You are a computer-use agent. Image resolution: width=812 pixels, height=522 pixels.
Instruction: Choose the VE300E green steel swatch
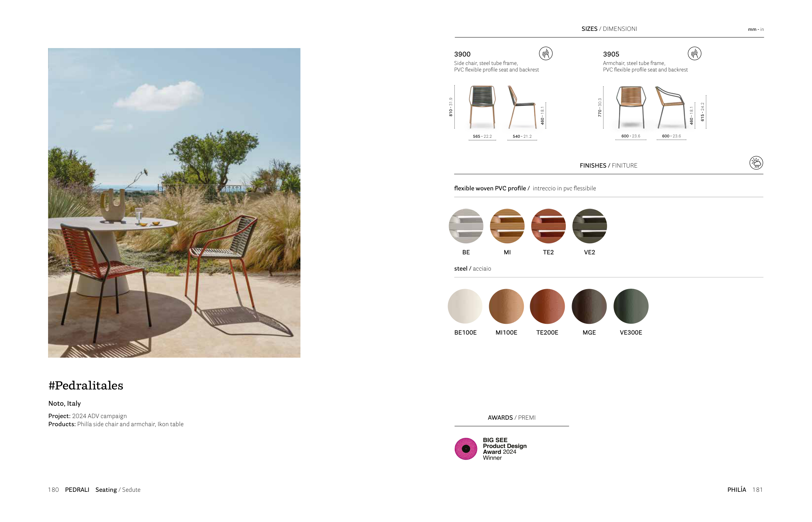631,306
